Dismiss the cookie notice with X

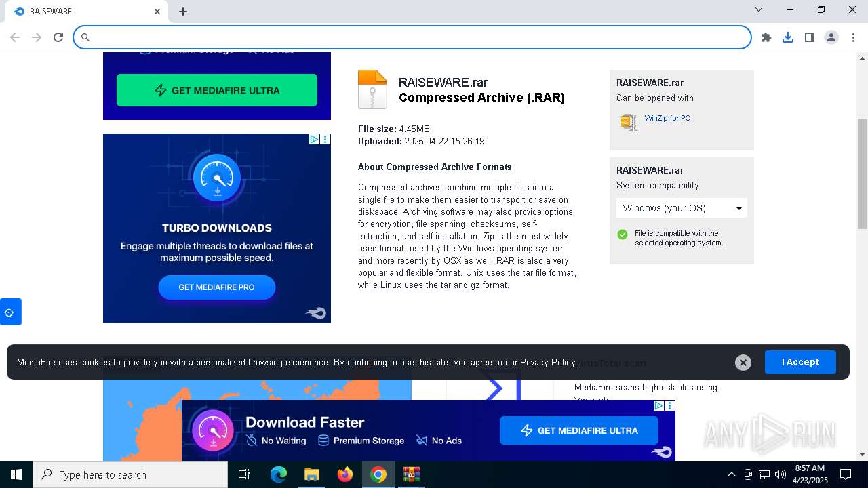[743, 363]
